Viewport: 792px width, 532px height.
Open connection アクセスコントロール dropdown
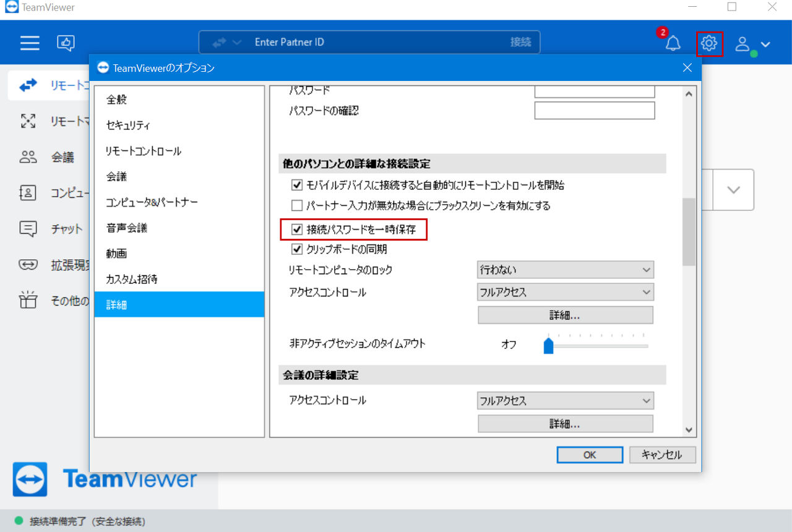click(x=566, y=292)
